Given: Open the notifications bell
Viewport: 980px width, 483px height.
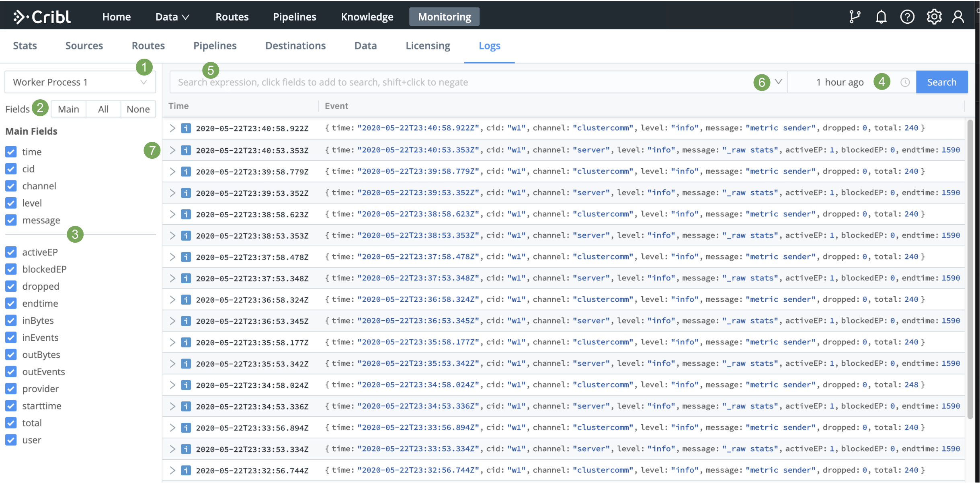Looking at the screenshot, I should point(881,16).
